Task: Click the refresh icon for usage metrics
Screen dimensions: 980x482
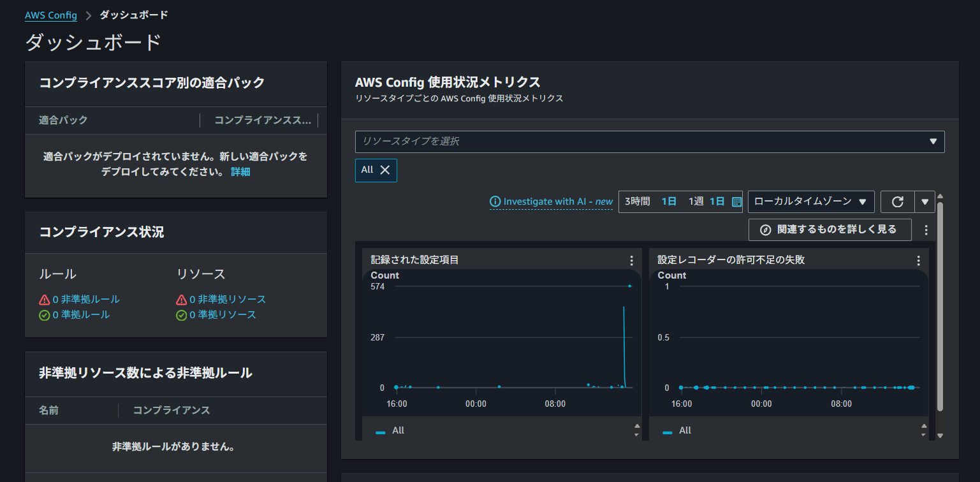Action: pyautogui.click(x=897, y=201)
